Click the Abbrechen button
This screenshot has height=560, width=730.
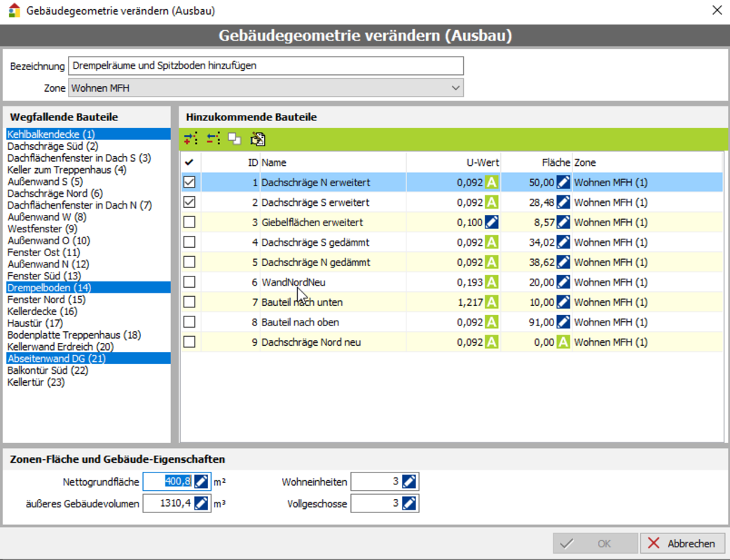(682, 543)
